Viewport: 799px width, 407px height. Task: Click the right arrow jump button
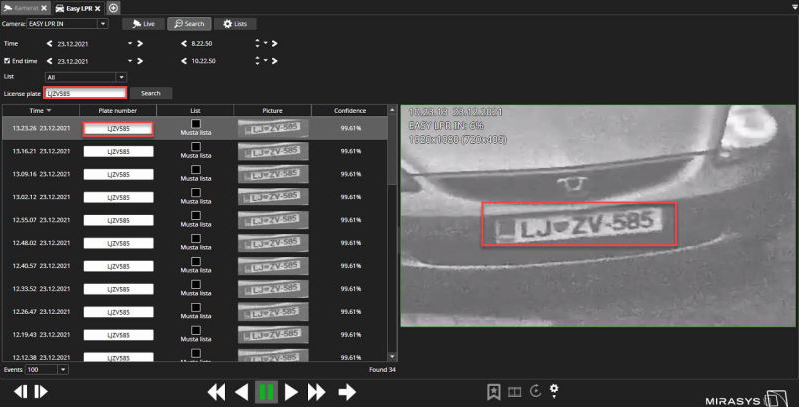(347, 392)
